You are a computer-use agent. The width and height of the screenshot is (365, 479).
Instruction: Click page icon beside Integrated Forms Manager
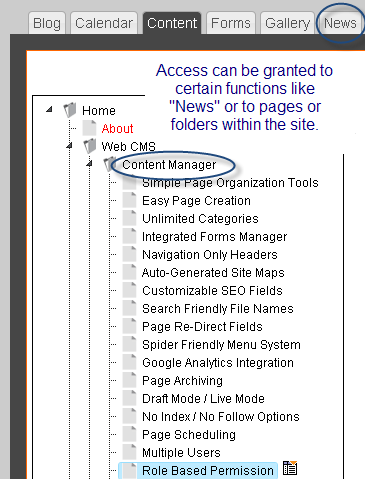point(129,236)
